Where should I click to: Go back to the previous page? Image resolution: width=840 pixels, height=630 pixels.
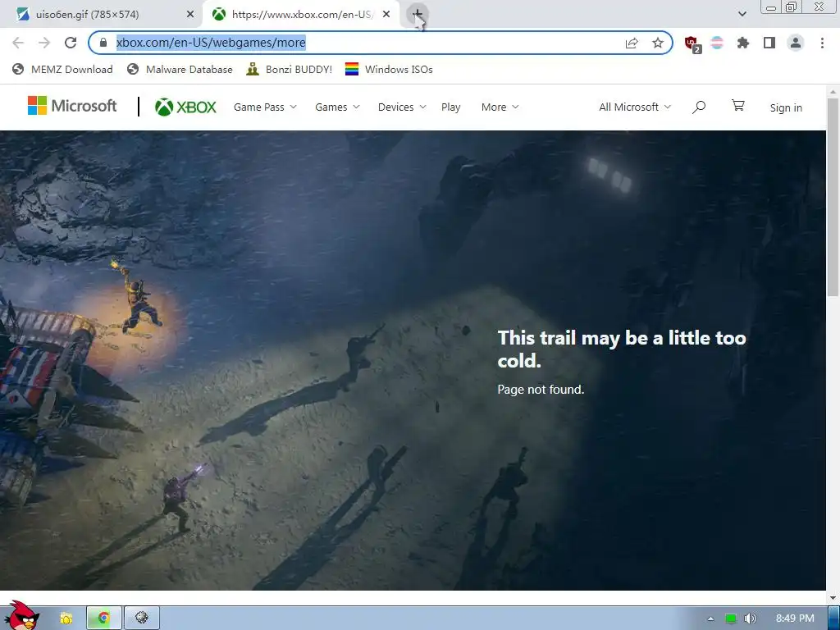coord(18,43)
